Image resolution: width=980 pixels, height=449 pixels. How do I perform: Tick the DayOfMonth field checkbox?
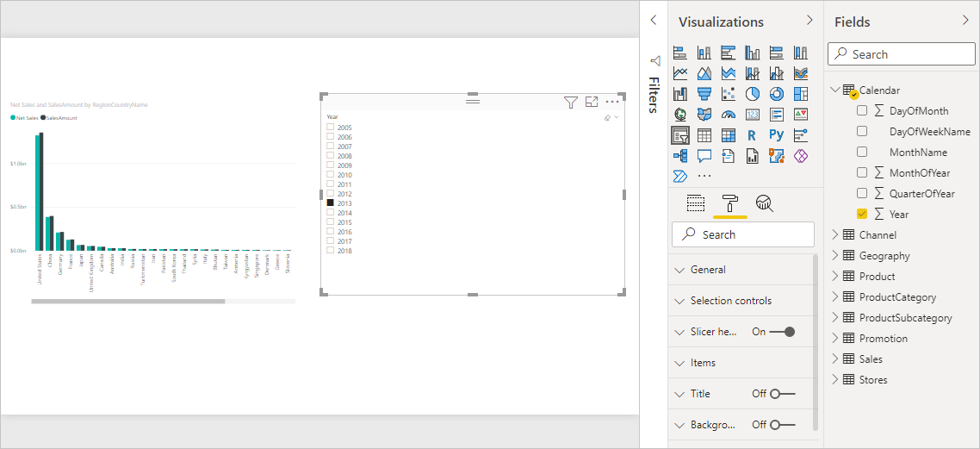(x=862, y=110)
